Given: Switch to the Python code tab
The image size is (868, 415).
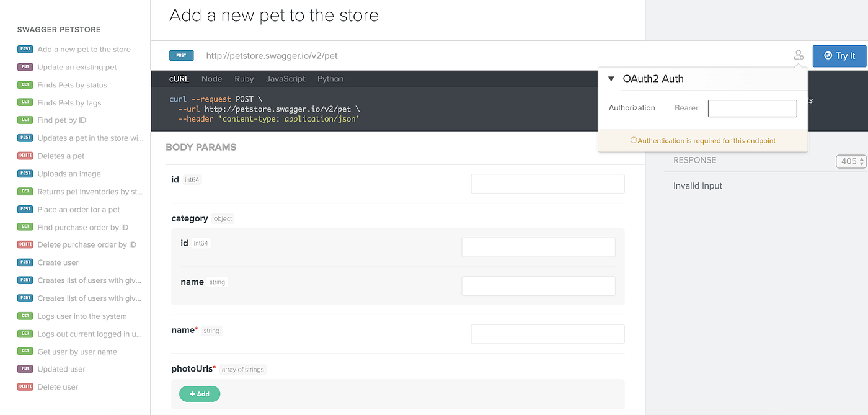Looking at the screenshot, I should pyautogui.click(x=330, y=79).
